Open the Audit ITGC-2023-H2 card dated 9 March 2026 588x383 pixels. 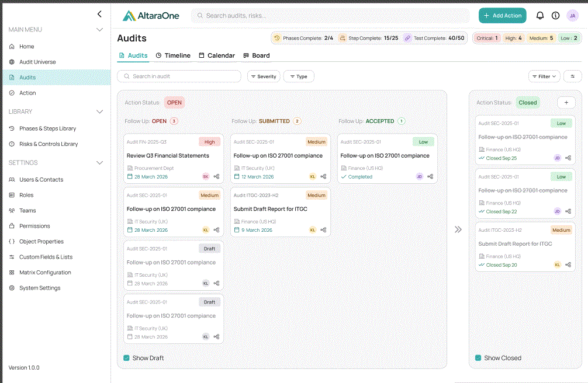[281, 212]
